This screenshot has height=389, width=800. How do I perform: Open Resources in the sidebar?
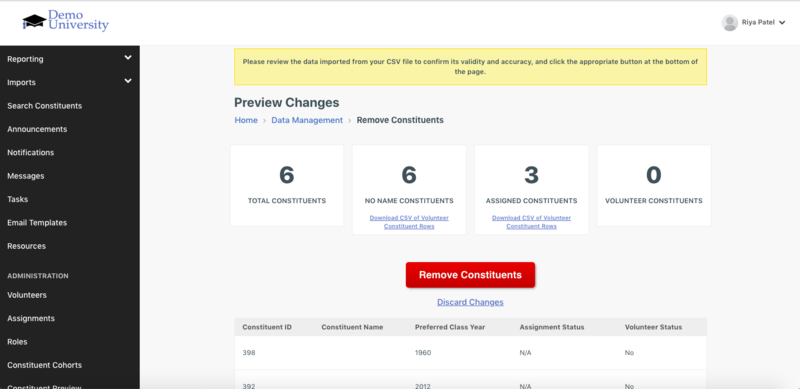pos(27,246)
